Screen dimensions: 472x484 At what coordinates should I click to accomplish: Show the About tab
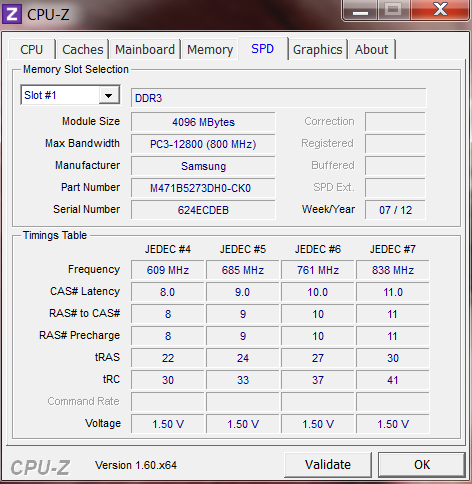(x=372, y=50)
